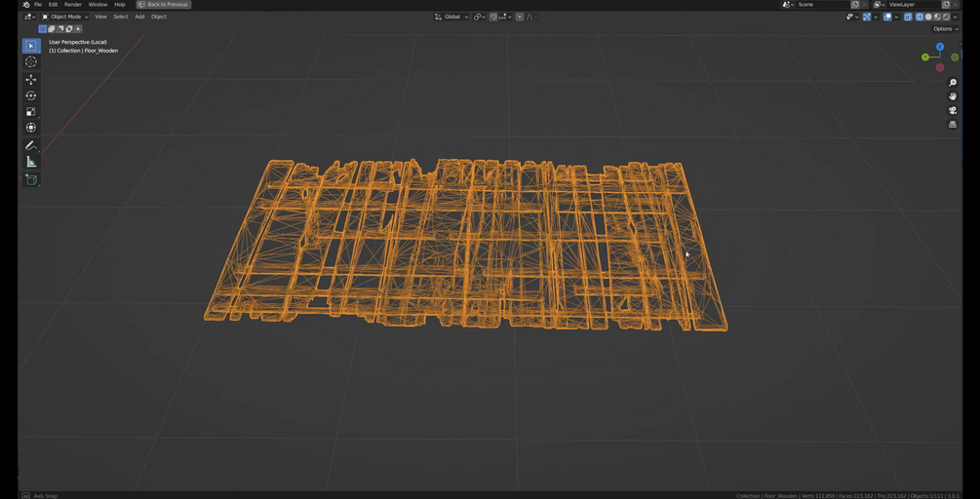The height and width of the screenshot is (499, 980).
Task: Click the status bar scene statistics text
Action: pyautogui.click(x=847, y=496)
